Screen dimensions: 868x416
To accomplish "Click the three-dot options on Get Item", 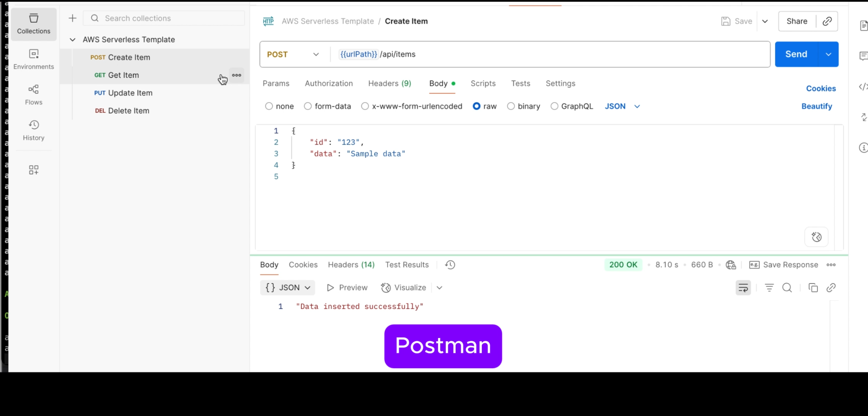I will point(237,75).
